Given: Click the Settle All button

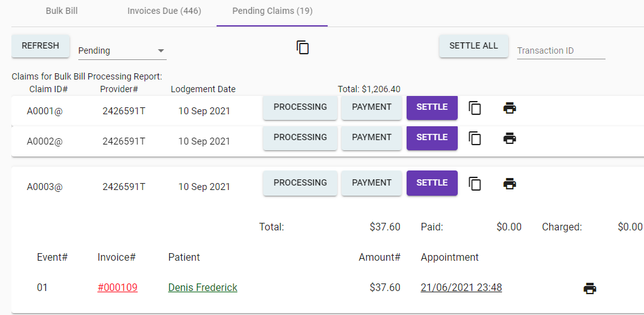Looking at the screenshot, I should (474, 46).
